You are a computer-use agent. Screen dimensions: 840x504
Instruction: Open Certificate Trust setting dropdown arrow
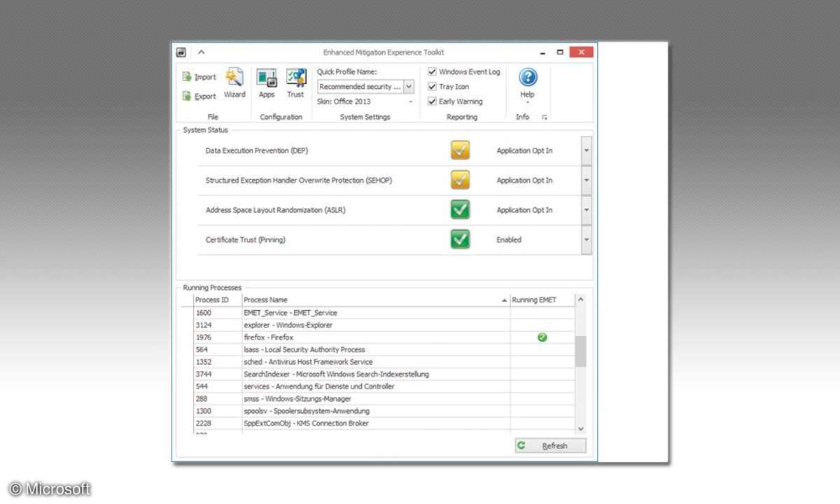click(587, 240)
